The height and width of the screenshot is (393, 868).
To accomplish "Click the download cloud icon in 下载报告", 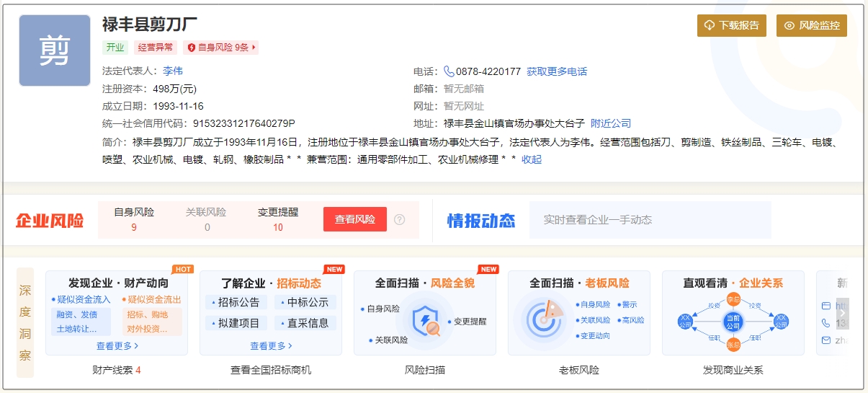I will coord(710,26).
